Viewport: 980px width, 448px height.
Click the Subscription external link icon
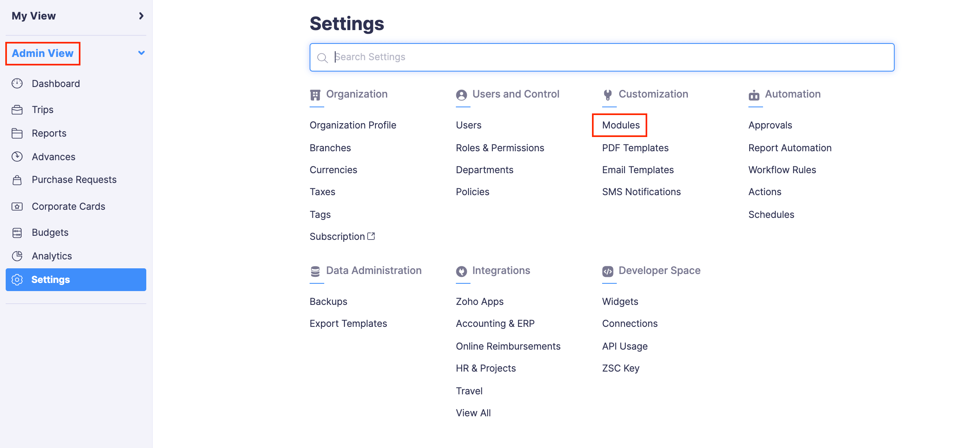click(371, 236)
